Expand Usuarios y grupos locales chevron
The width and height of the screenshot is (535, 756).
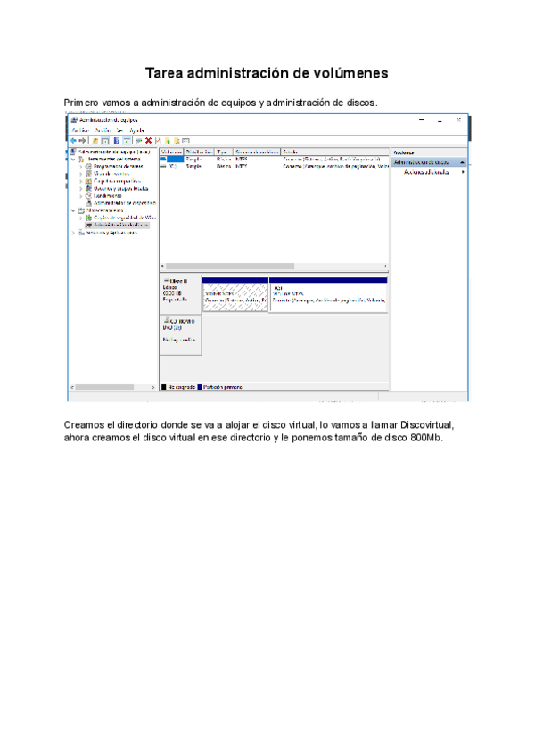[x=80, y=188]
